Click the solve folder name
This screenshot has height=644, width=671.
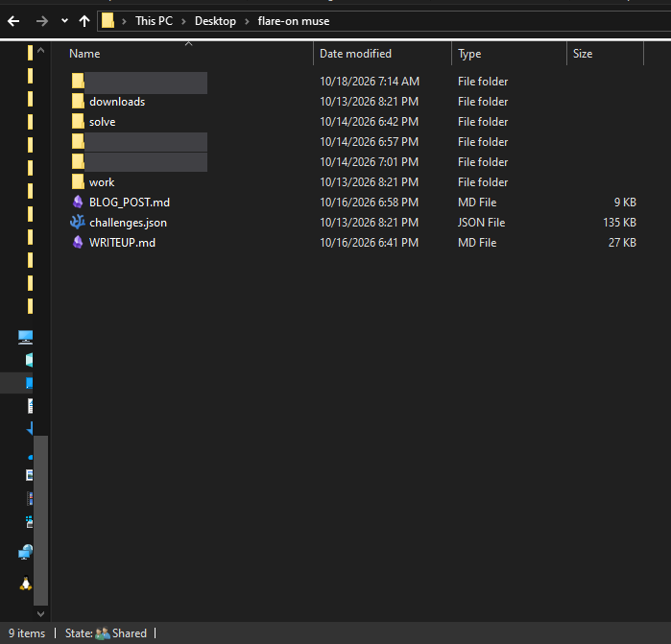(x=103, y=122)
